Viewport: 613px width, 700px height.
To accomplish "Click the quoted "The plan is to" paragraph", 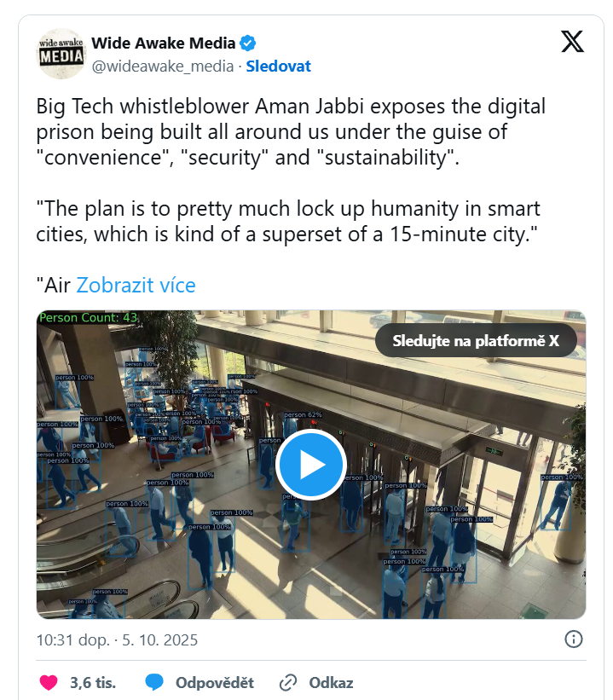I will tap(290, 221).
